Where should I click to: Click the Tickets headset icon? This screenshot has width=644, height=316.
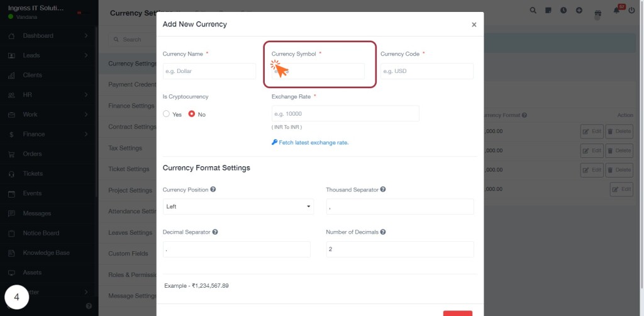coord(11,174)
